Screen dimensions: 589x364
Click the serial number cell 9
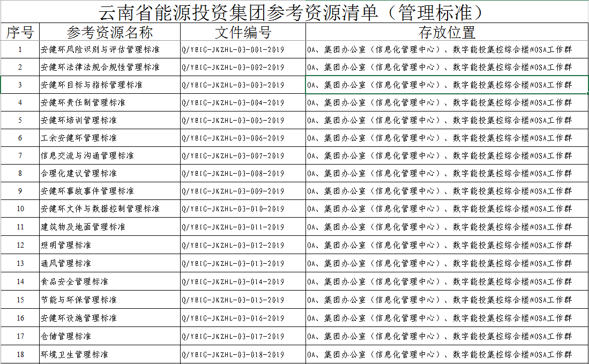point(20,191)
